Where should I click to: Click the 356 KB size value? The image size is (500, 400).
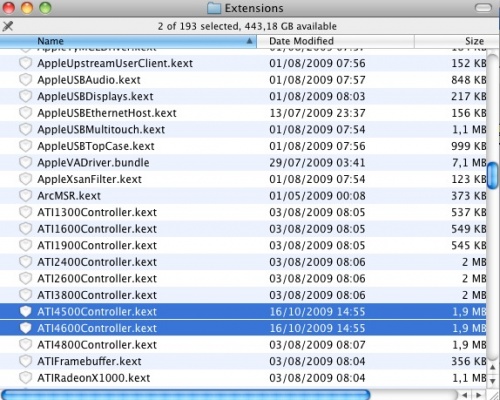pos(469,361)
